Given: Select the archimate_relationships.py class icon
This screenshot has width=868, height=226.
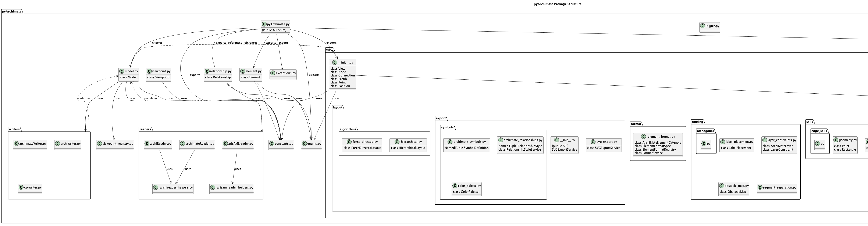Looking at the screenshot, I should click(x=501, y=140).
